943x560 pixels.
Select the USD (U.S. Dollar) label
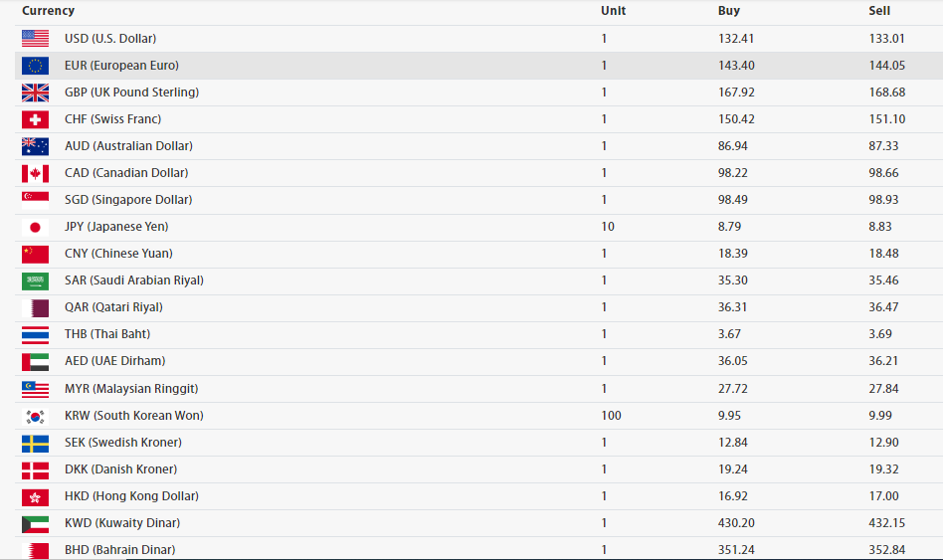click(x=110, y=39)
